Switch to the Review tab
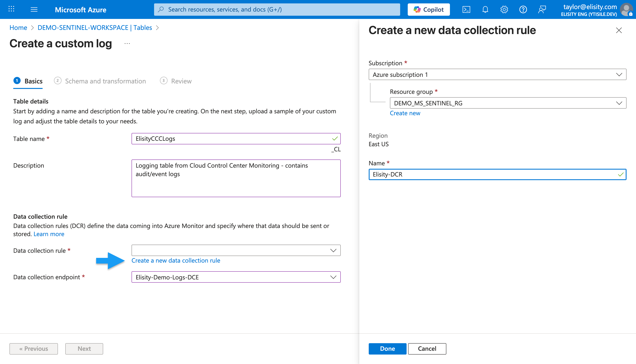Viewport: 636px width, 364px height. pyautogui.click(x=176, y=81)
